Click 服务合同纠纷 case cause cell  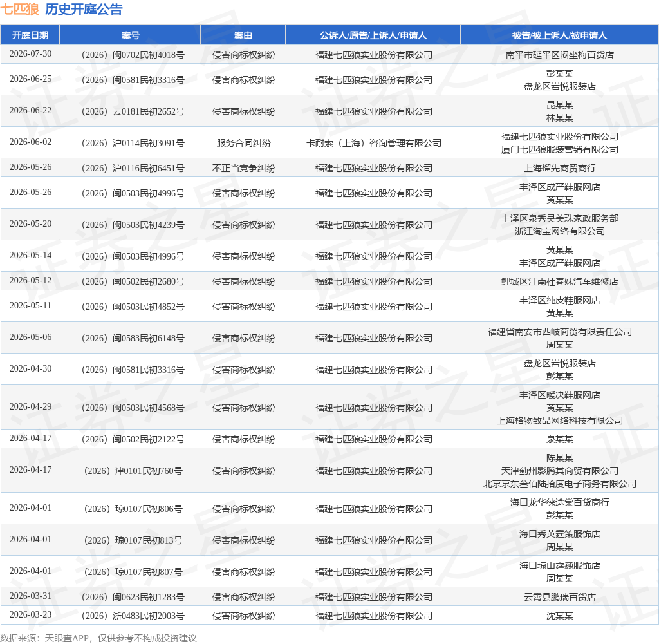(x=243, y=143)
